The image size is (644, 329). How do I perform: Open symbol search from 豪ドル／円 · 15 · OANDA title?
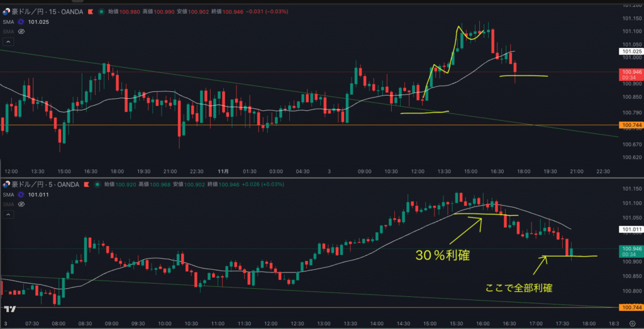pyautogui.click(x=47, y=12)
